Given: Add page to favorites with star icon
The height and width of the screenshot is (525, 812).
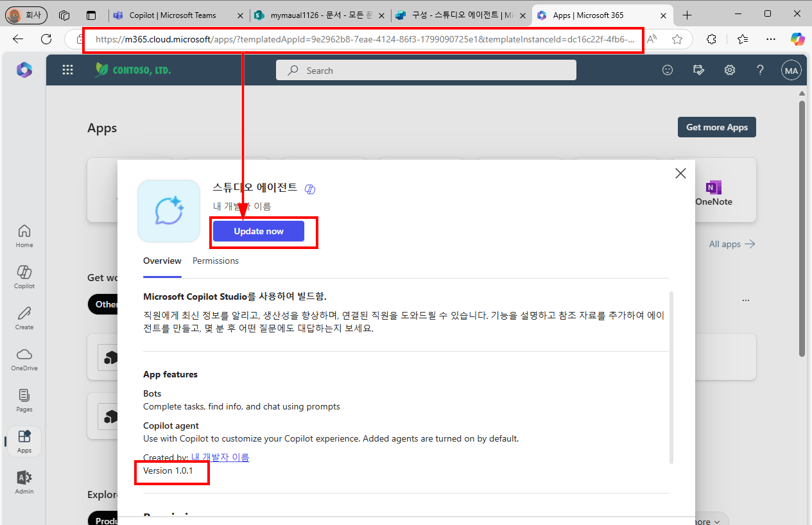Looking at the screenshot, I should [677, 39].
